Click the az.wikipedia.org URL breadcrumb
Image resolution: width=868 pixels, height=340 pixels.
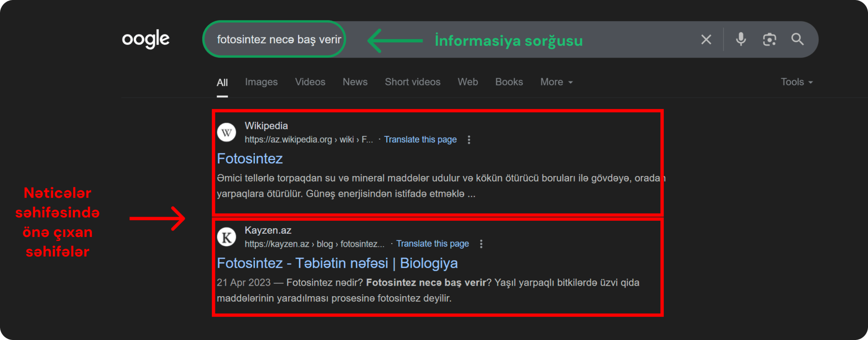tap(309, 140)
